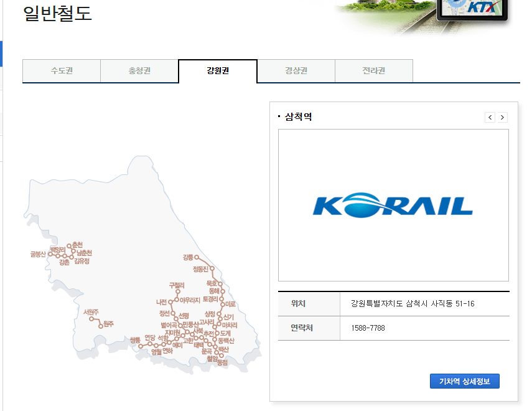Click the 서원주 station circle

[91, 319]
